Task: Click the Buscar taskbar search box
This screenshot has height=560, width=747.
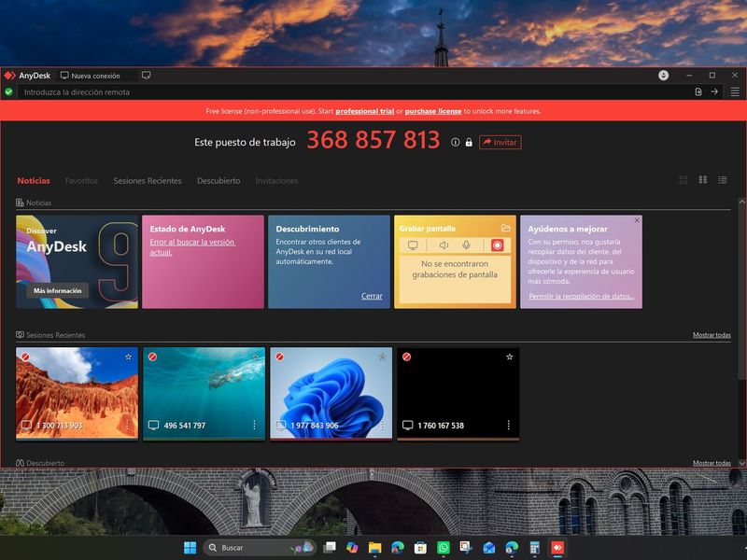Action: [261, 548]
